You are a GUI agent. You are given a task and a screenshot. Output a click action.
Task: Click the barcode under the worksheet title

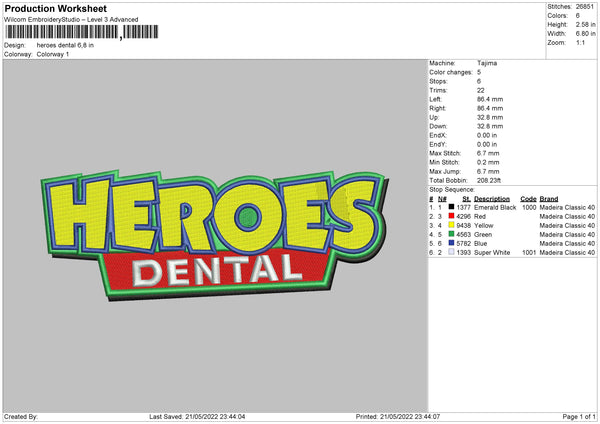[82, 32]
